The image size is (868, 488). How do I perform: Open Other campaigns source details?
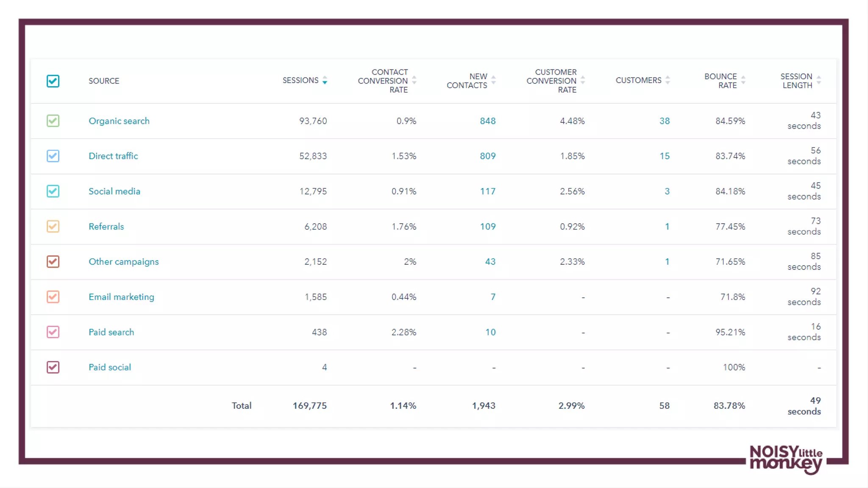[x=123, y=262]
